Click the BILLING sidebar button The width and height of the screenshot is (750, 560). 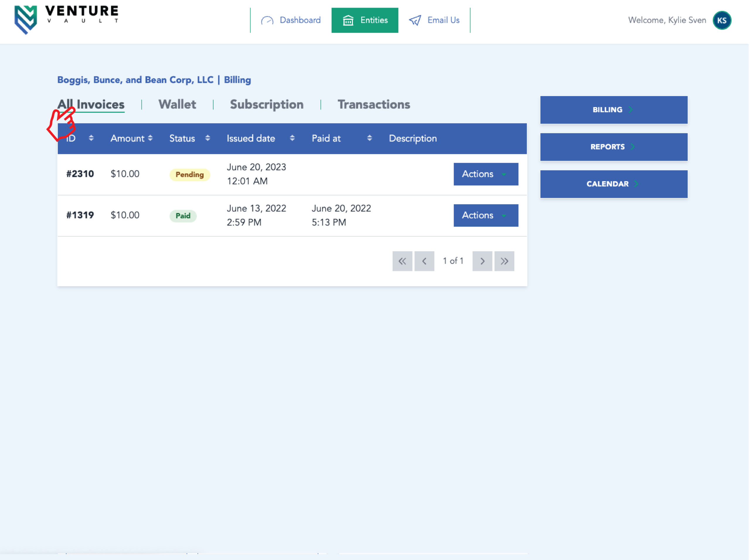pyautogui.click(x=613, y=110)
